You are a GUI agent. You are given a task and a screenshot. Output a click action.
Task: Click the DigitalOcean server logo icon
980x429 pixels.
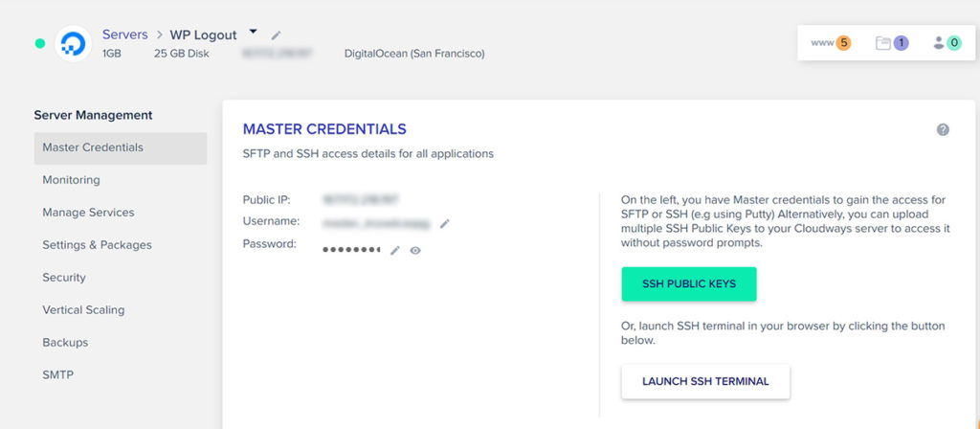click(x=73, y=44)
